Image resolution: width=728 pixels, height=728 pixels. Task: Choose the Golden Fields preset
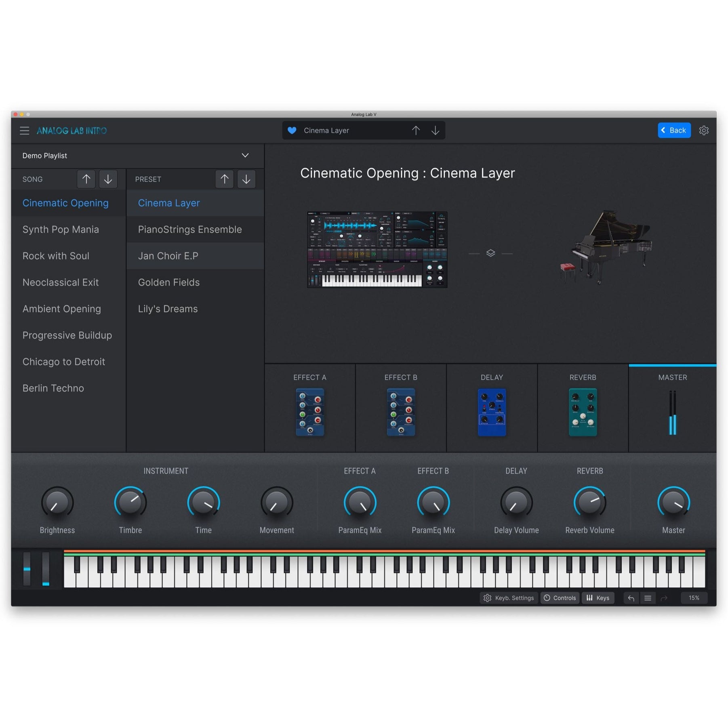pos(169,282)
